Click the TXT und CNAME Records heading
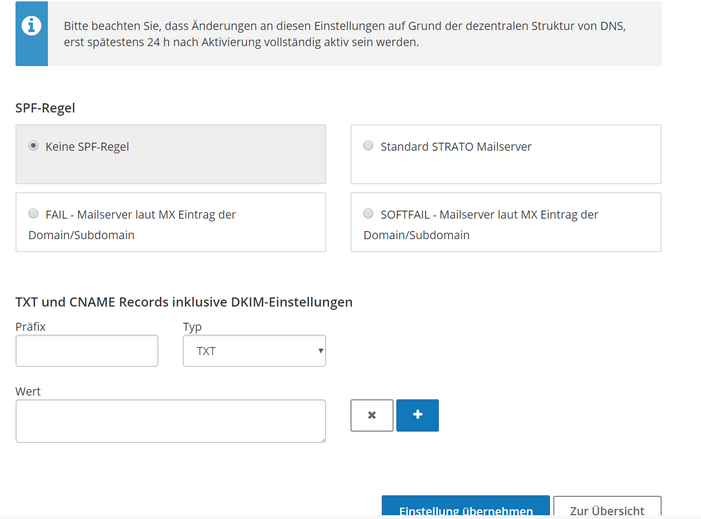Image resolution: width=701 pixels, height=519 pixels. tap(184, 302)
